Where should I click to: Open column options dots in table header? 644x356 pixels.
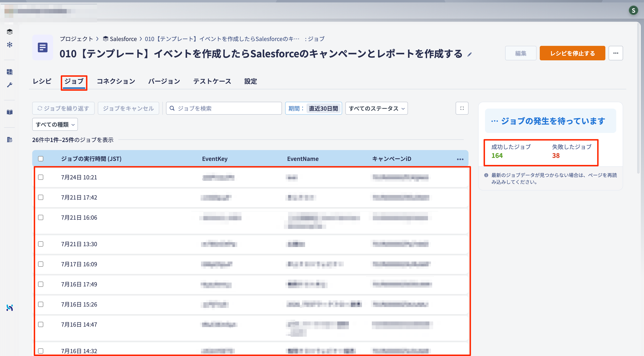pyautogui.click(x=460, y=159)
